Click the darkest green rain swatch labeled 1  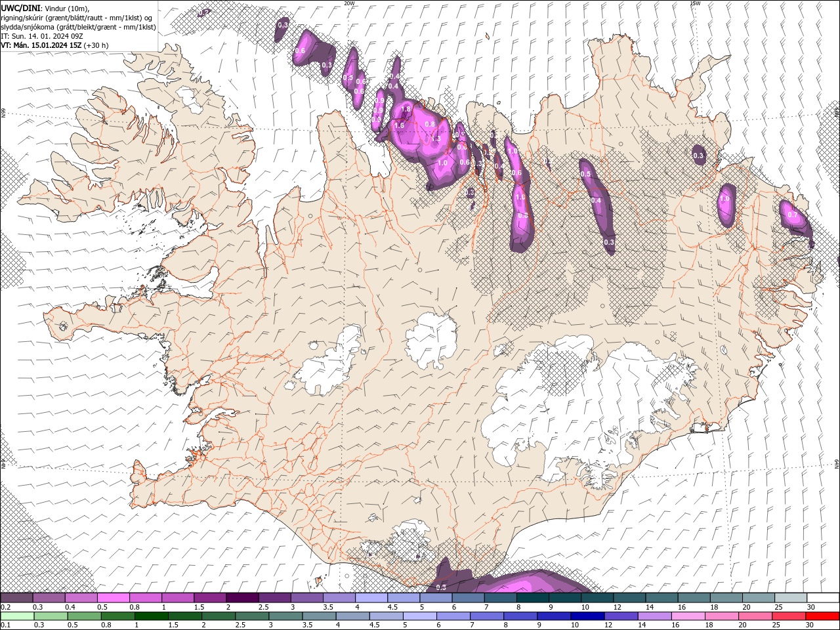(151, 616)
